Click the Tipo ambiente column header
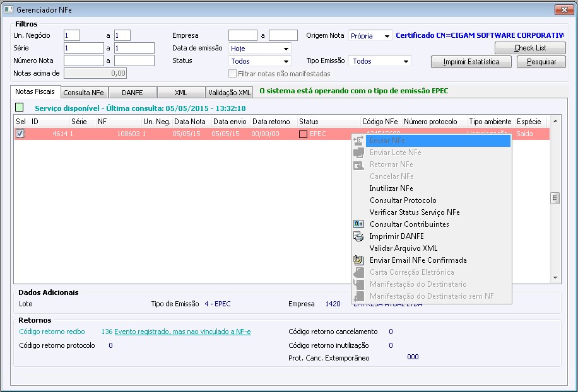Image resolution: width=578 pixels, height=392 pixels. tap(491, 122)
